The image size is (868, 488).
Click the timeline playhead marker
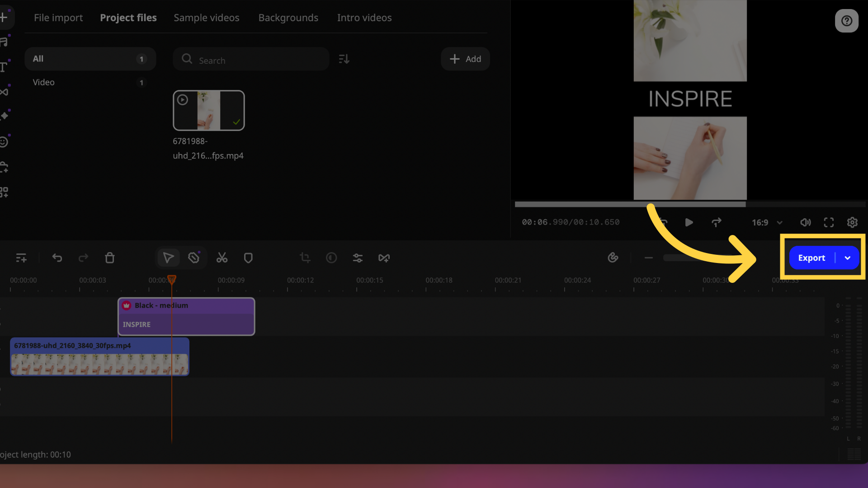point(172,280)
